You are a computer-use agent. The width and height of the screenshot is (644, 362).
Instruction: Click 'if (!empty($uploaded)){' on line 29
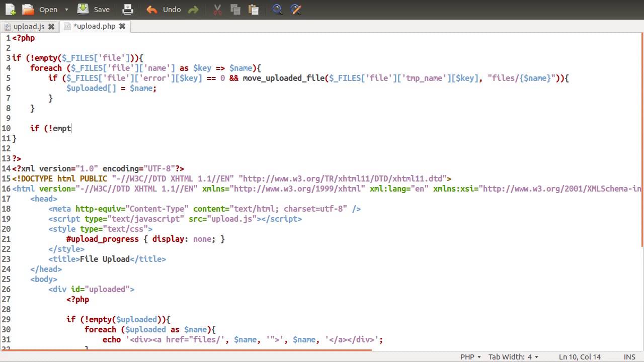click(x=119, y=319)
